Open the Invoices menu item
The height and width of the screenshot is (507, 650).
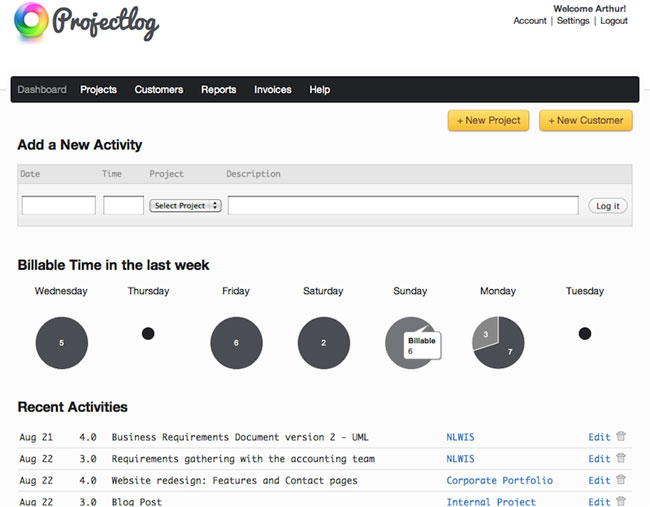point(273,90)
